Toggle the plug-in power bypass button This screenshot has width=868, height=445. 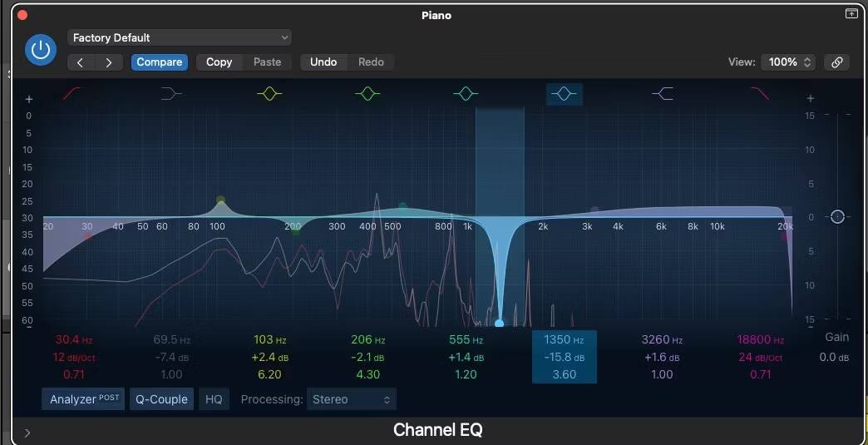click(40, 50)
